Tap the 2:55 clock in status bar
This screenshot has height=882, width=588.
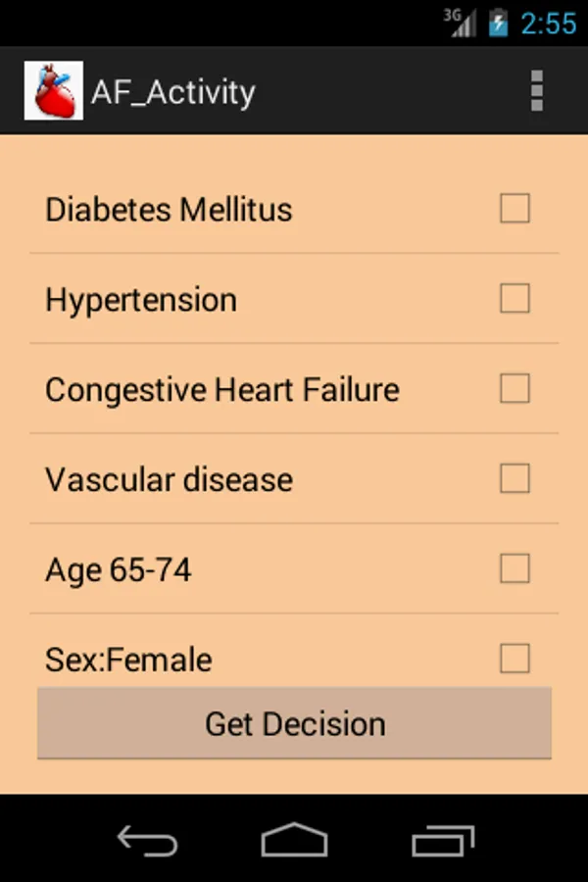(x=548, y=23)
